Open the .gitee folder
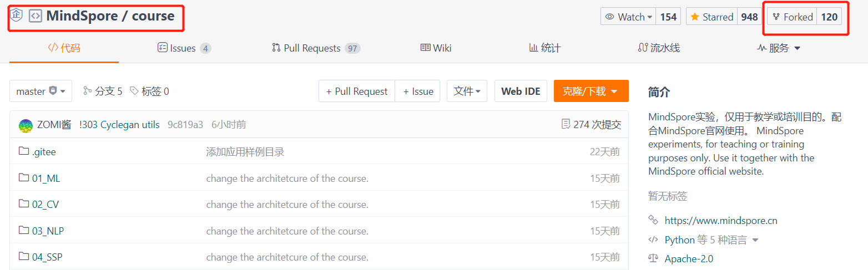This screenshot has height=270, width=868. point(44,151)
